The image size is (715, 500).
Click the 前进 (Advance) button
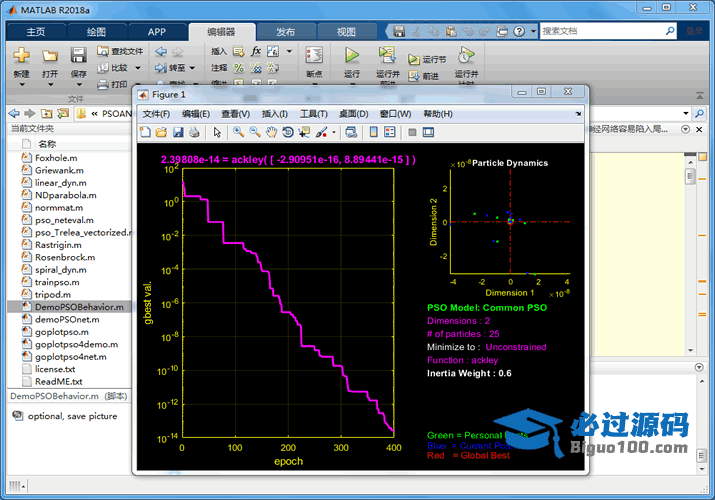[x=424, y=76]
